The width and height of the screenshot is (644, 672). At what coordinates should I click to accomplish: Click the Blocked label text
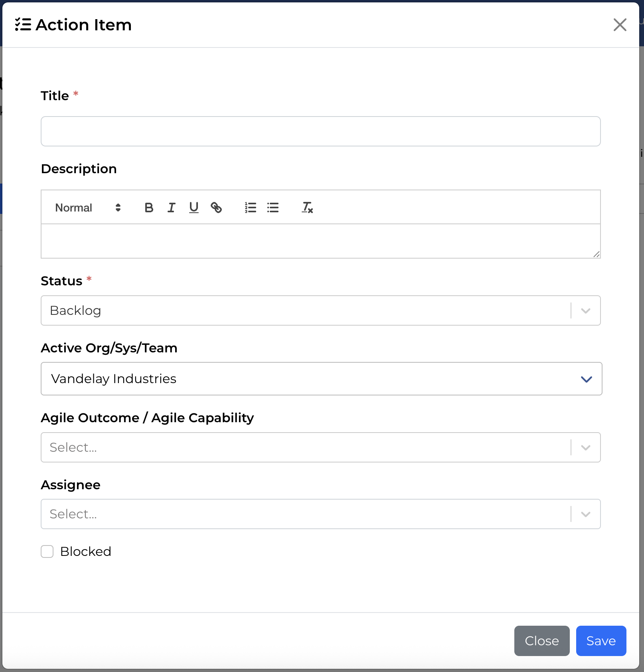coord(86,551)
